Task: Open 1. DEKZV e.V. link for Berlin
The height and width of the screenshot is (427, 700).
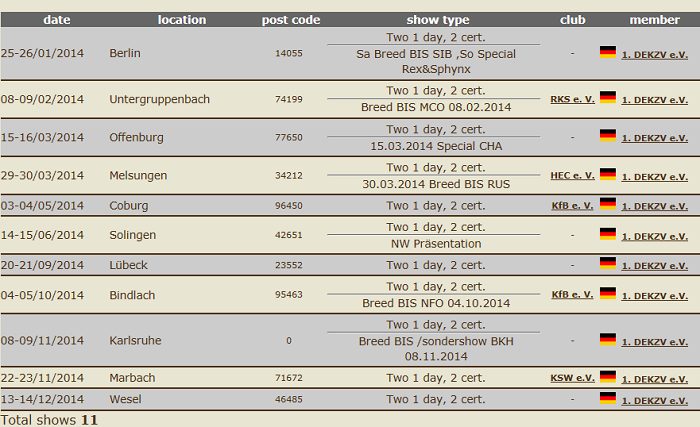Action: pyautogui.click(x=654, y=55)
